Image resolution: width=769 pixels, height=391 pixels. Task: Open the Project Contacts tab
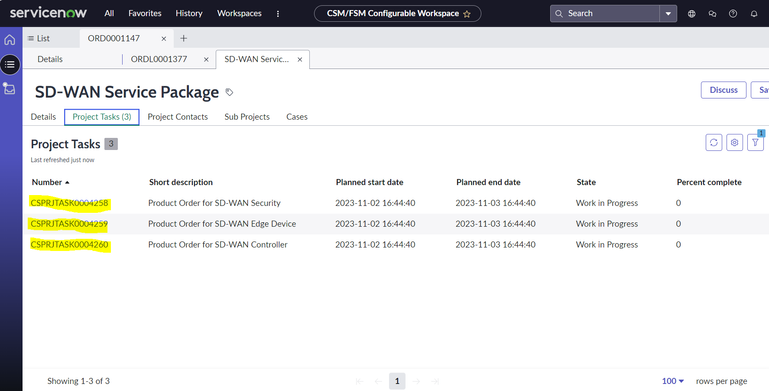coord(178,117)
